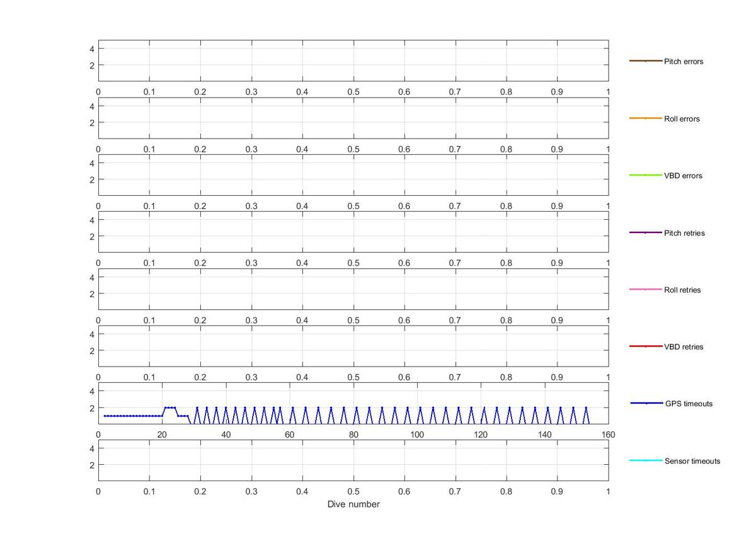Click the 60 tick label on GPS axis
The image size is (756, 541).
289,435
